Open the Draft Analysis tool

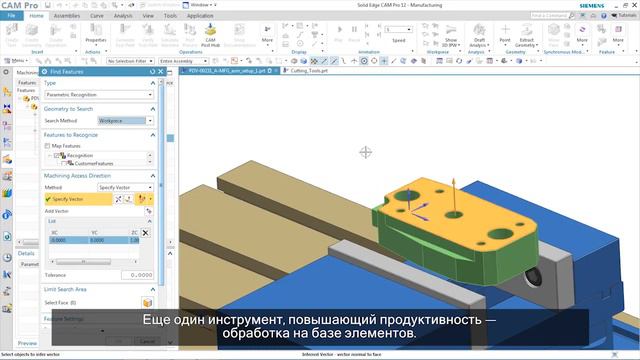tap(479, 36)
